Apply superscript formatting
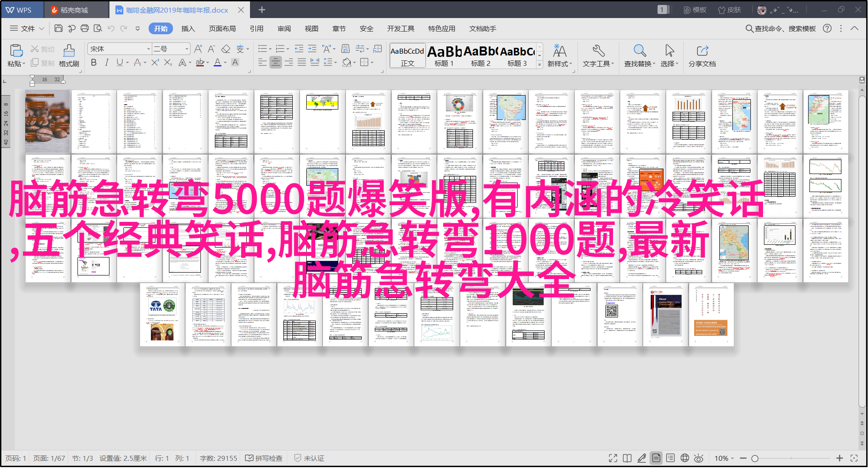Viewport: 868px width, 468px height. [155, 63]
